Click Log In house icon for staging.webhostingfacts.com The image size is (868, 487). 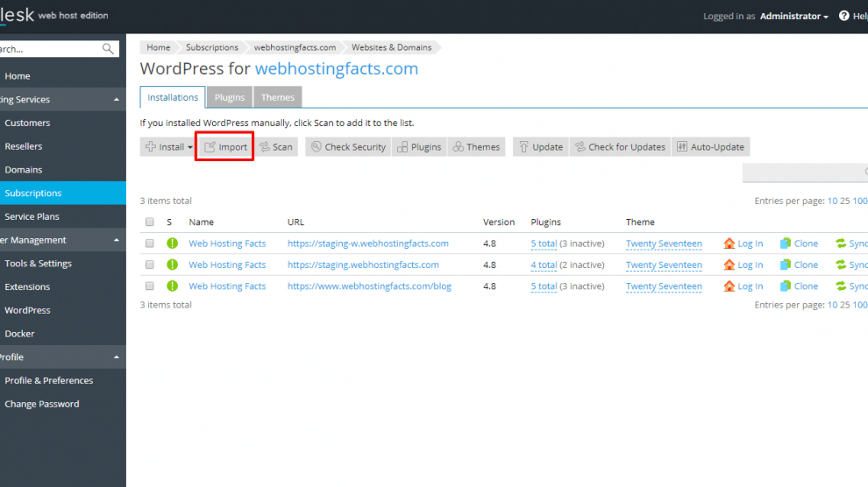(x=729, y=265)
